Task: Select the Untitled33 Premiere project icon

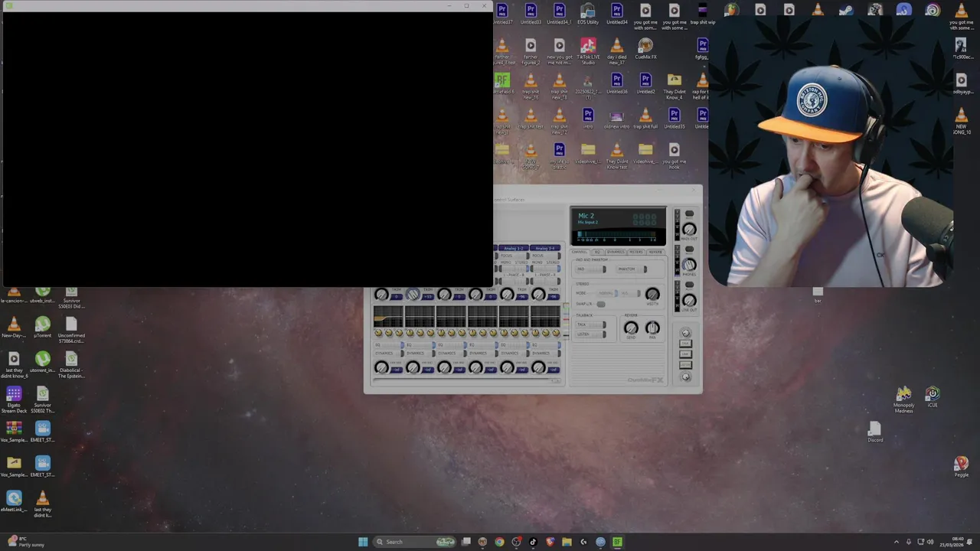Action: coord(531,14)
